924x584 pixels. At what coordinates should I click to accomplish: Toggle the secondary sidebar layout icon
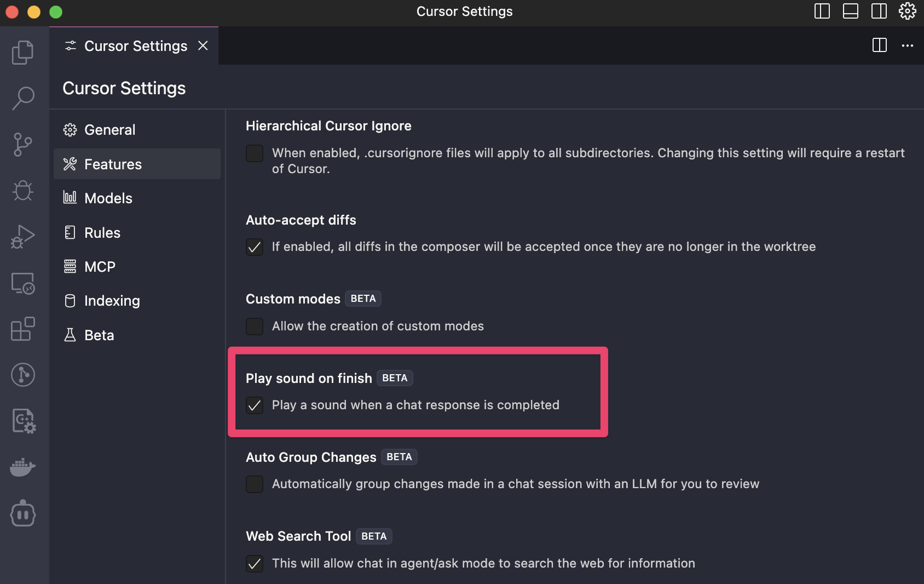pyautogui.click(x=879, y=11)
